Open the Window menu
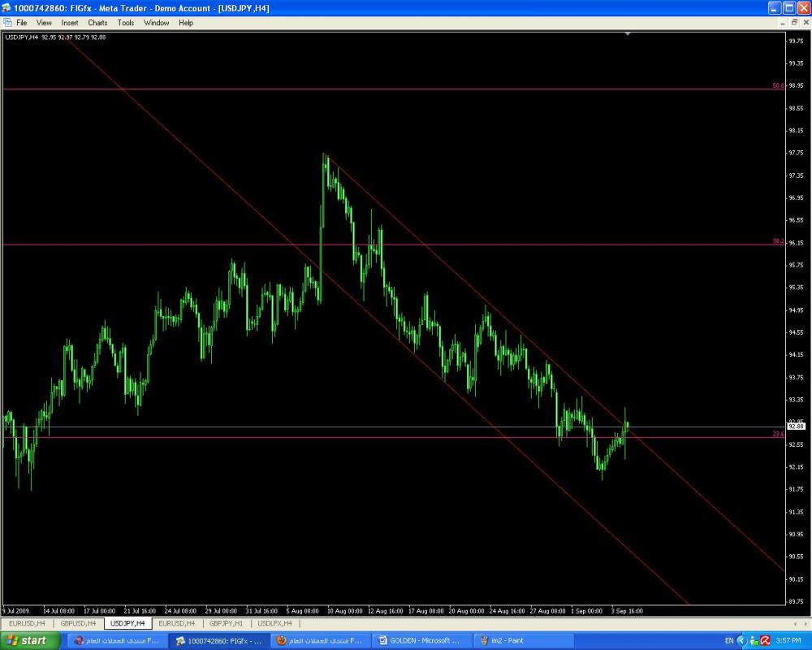 [x=156, y=23]
